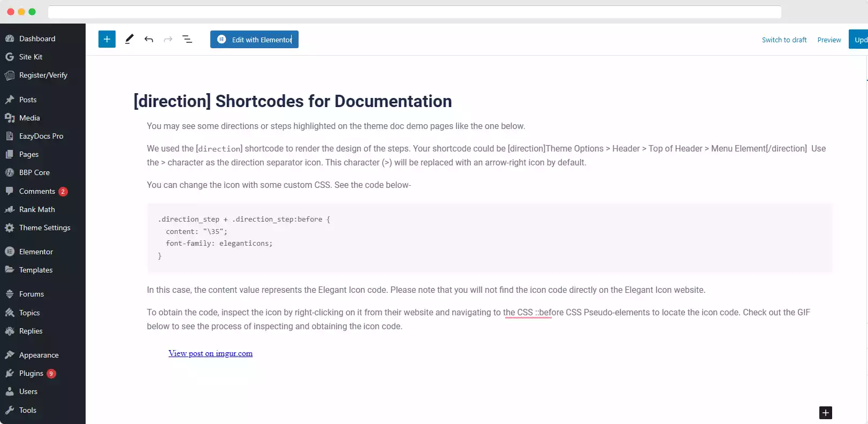Select the pencil Tools icon
This screenshot has height=424, width=868.
tap(129, 39)
